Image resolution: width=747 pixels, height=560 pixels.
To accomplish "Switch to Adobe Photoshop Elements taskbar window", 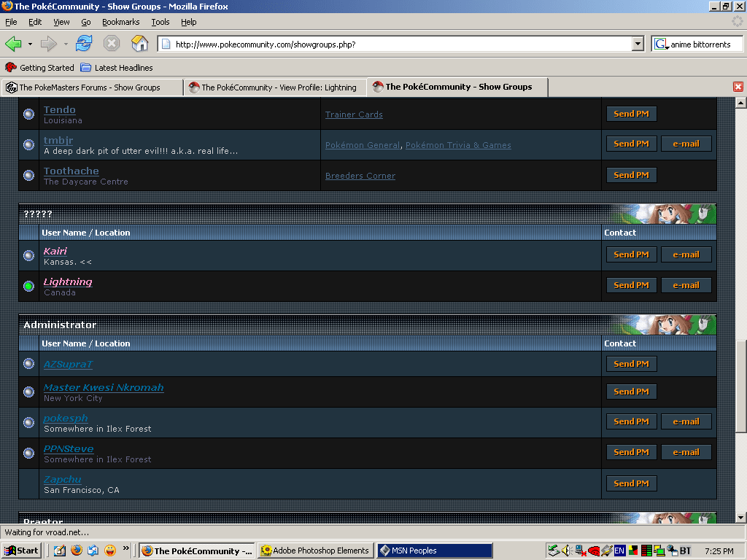I will tap(315, 551).
